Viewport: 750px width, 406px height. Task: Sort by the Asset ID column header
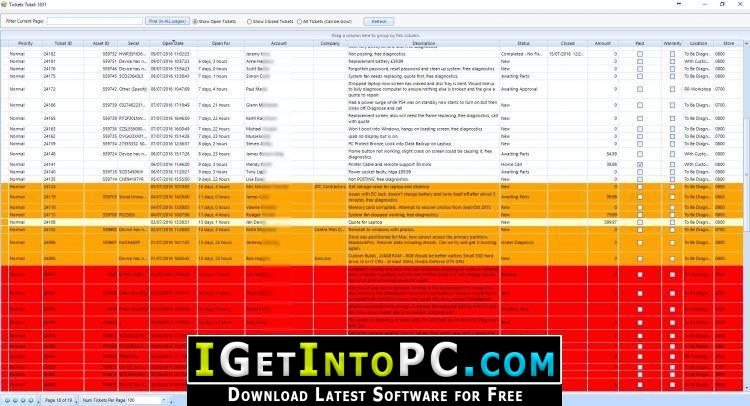click(101, 43)
